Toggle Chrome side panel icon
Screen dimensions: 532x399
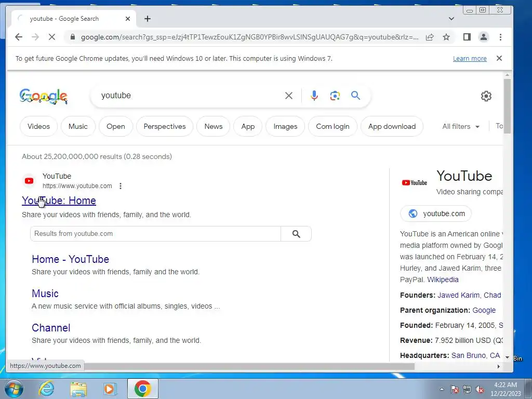tap(467, 37)
